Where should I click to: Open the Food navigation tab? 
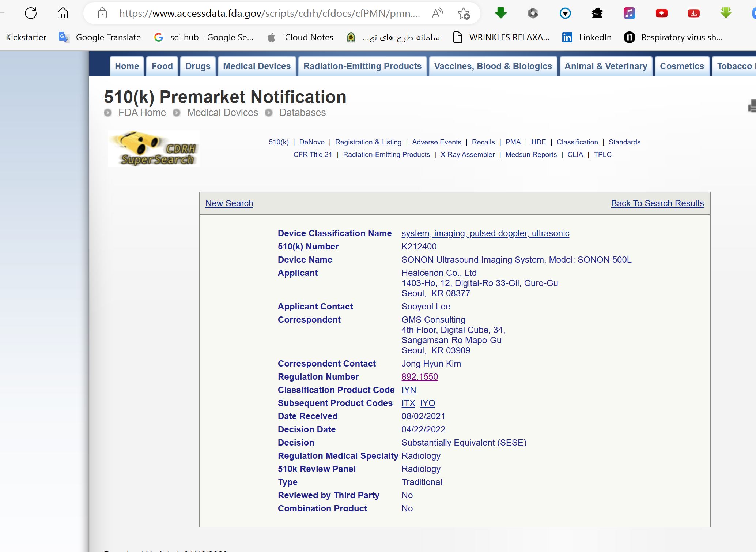coord(162,66)
